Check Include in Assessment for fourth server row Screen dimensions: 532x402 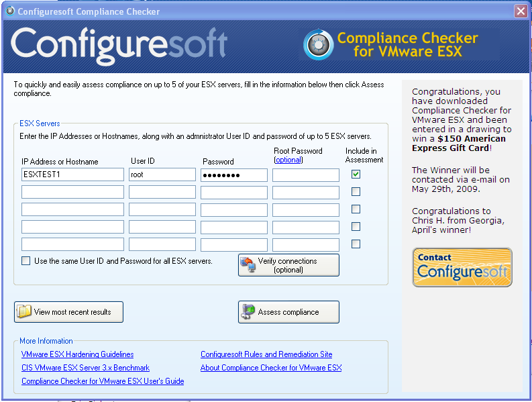[356, 226]
